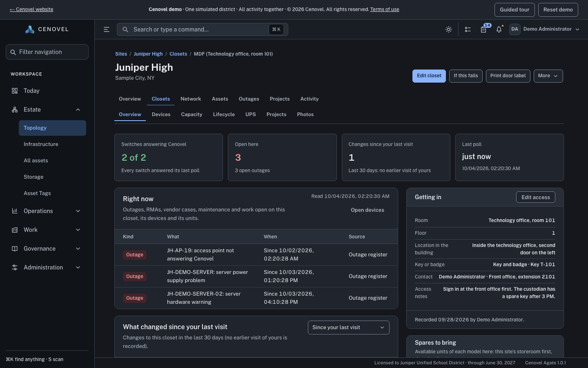The height and width of the screenshot is (368, 588).
Task: Click the magnifier icon in Filter navigation
Action: (x=13, y=52)
